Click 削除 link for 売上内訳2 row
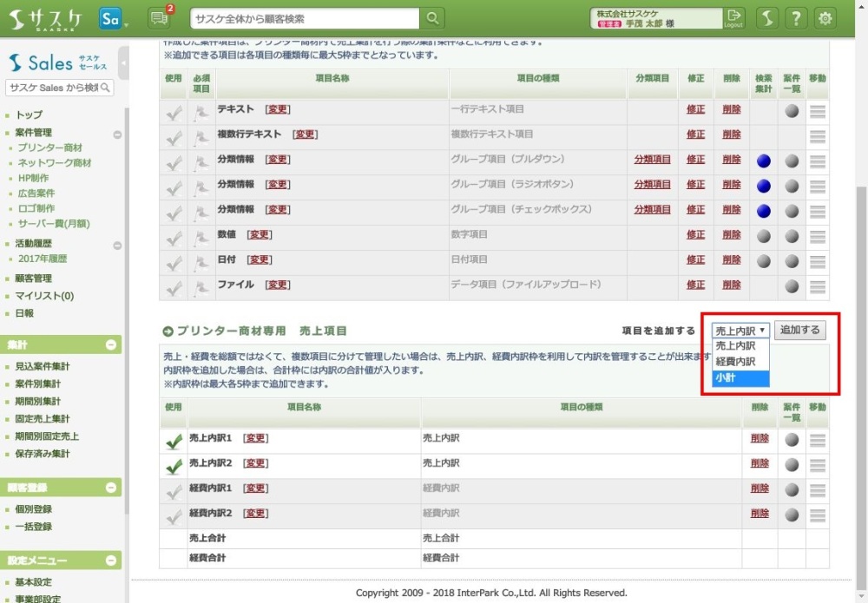Viewport: 868px width, 603px height. [759, 463]
